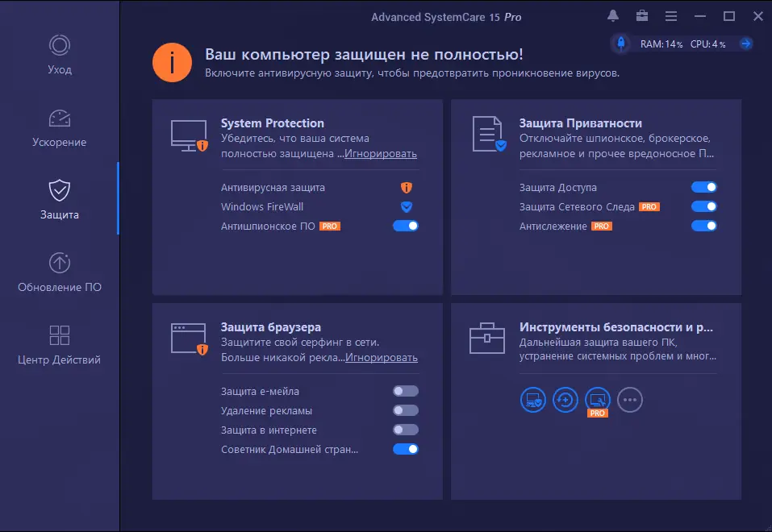772x532 pixels.
Task: Open the hamburger menu
Action: click(x=671, y=16)
